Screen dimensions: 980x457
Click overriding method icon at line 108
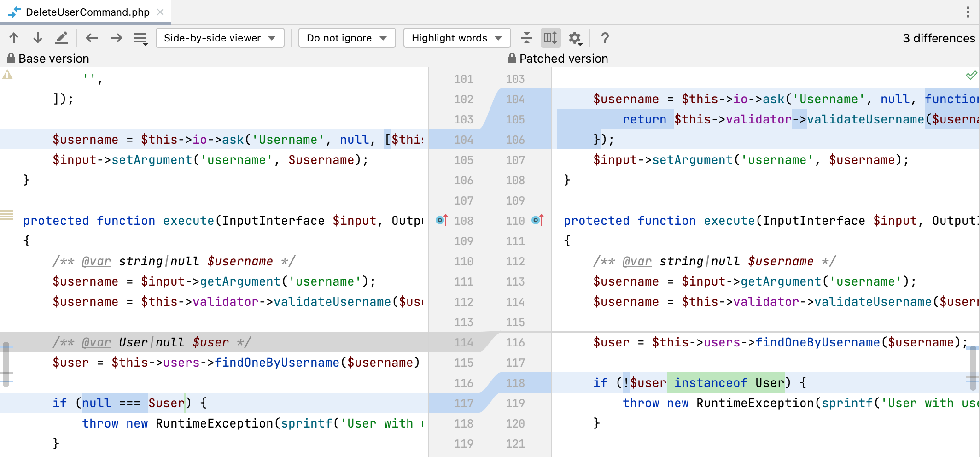pos(442,220)
